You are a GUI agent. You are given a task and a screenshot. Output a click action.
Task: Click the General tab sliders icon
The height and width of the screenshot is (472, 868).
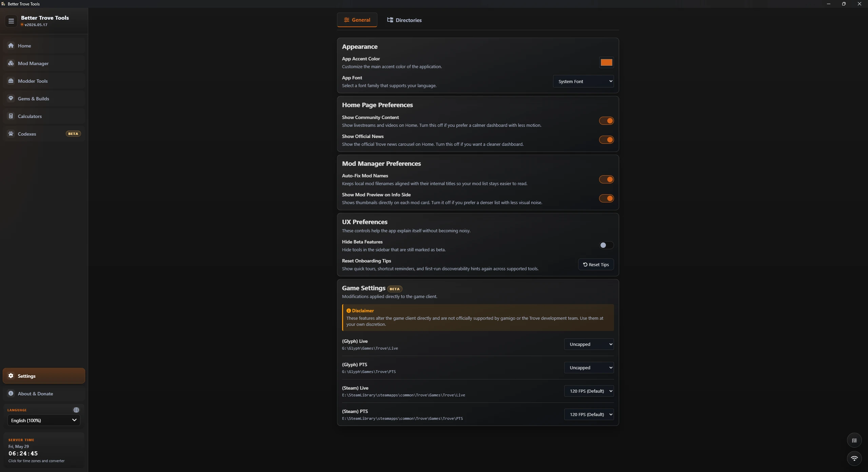tap(347, 20)
